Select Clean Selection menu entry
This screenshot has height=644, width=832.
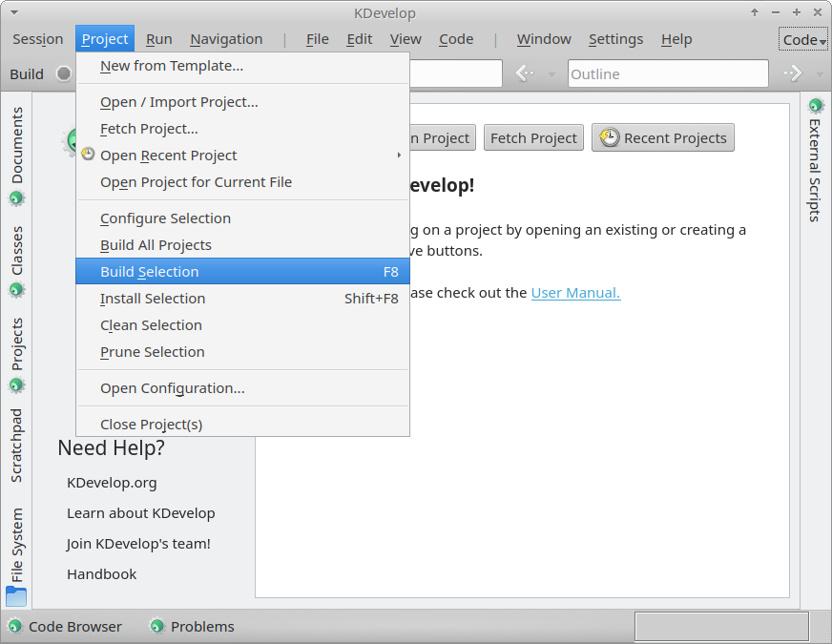[x=243, y=325]
